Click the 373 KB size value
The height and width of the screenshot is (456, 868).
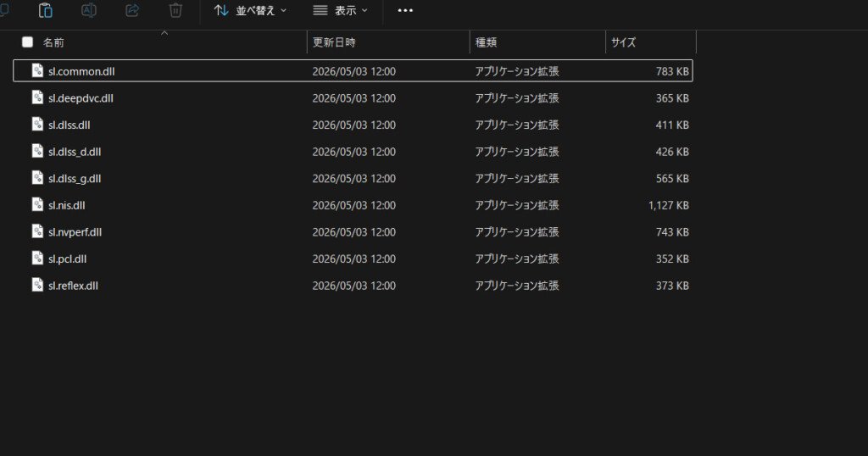[672, 286]
